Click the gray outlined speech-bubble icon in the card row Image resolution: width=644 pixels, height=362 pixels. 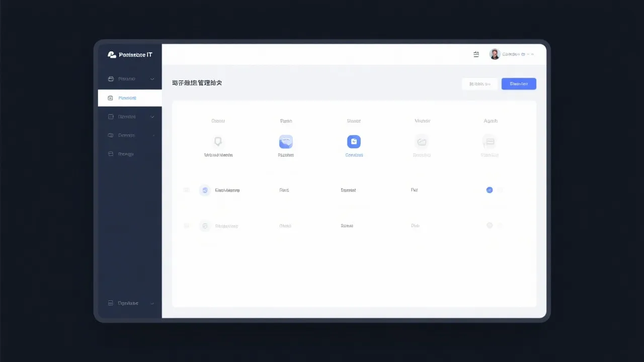point(218,142)
